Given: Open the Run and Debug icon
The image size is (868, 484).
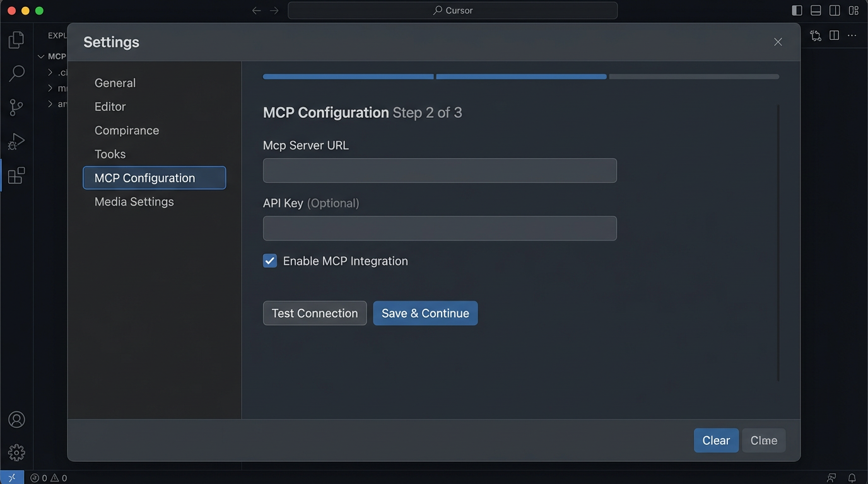Looking at the screenshot, I should 16,141.
